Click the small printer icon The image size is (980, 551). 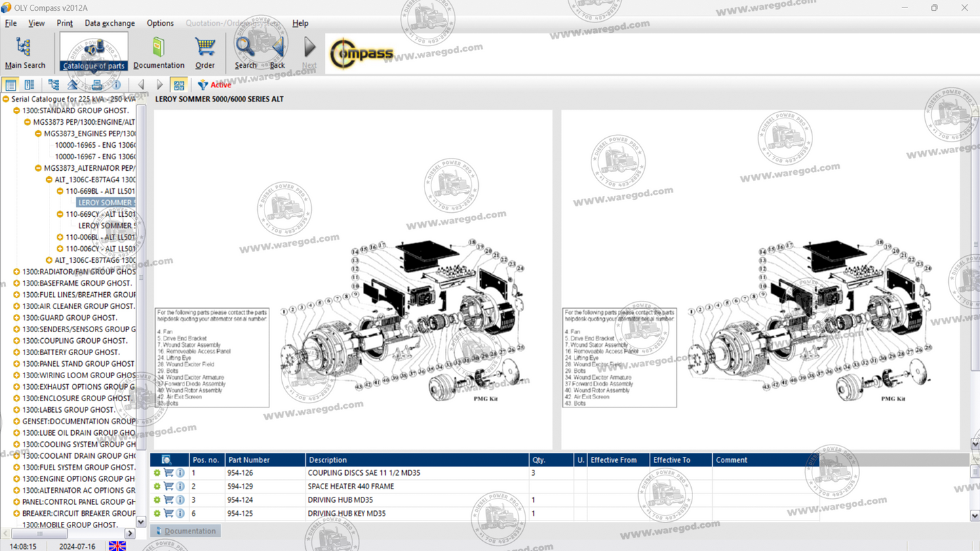tap(97, 85)
